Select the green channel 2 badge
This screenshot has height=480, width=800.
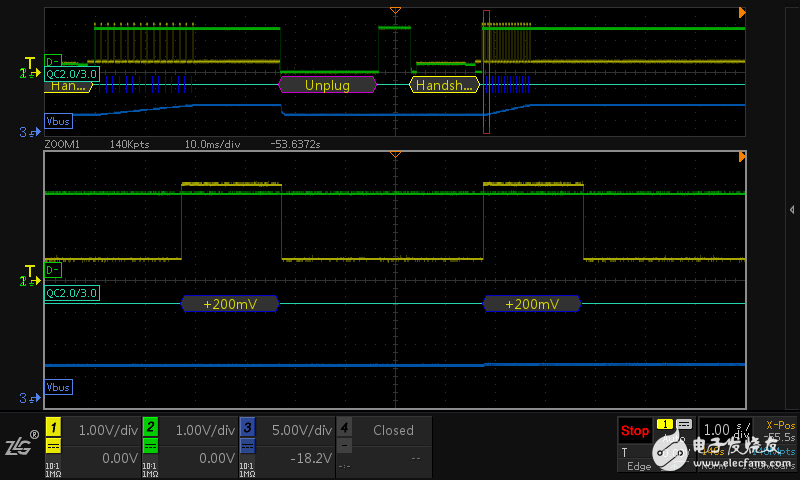[150, 427]
